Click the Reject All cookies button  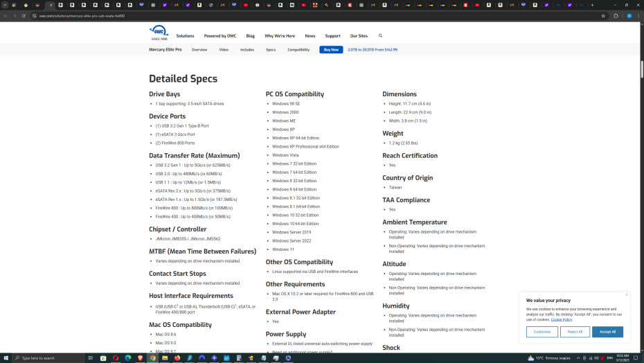(575, 332)
